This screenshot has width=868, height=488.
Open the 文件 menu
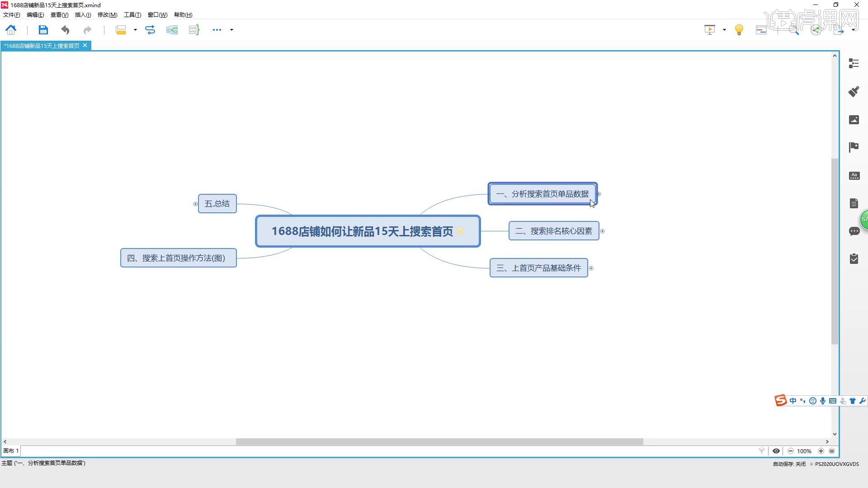point(12,15)
